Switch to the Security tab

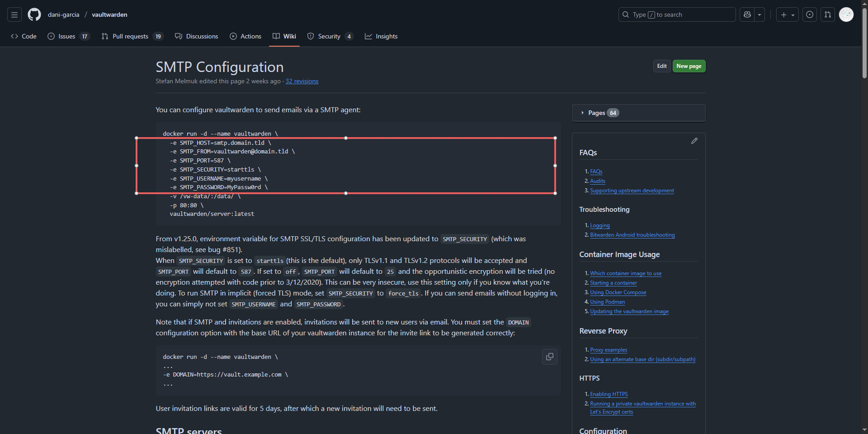329,36
